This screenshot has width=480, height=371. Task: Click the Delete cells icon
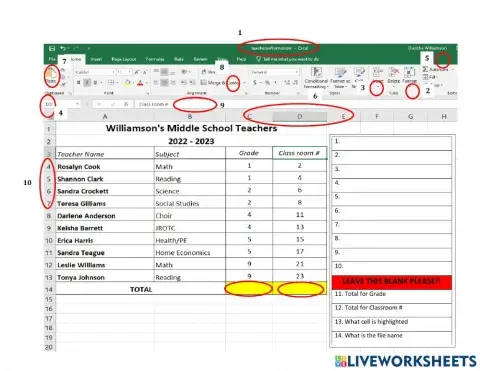point(394,73)
